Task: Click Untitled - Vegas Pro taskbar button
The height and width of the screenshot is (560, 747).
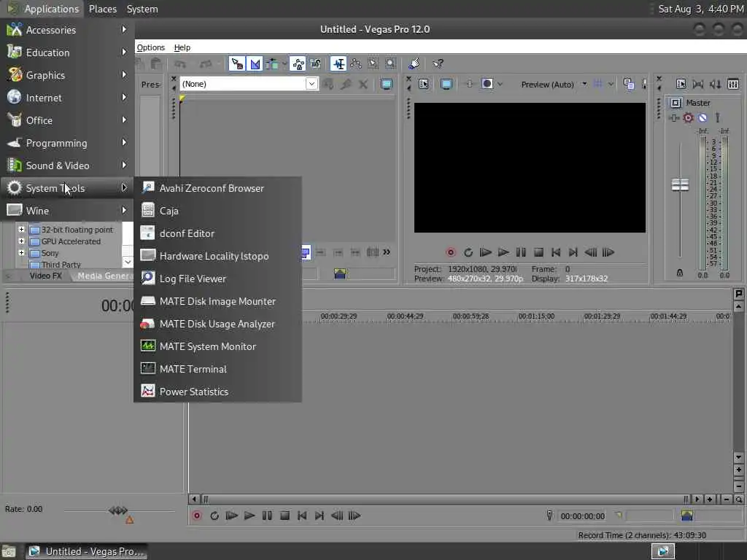Action: 86,551
